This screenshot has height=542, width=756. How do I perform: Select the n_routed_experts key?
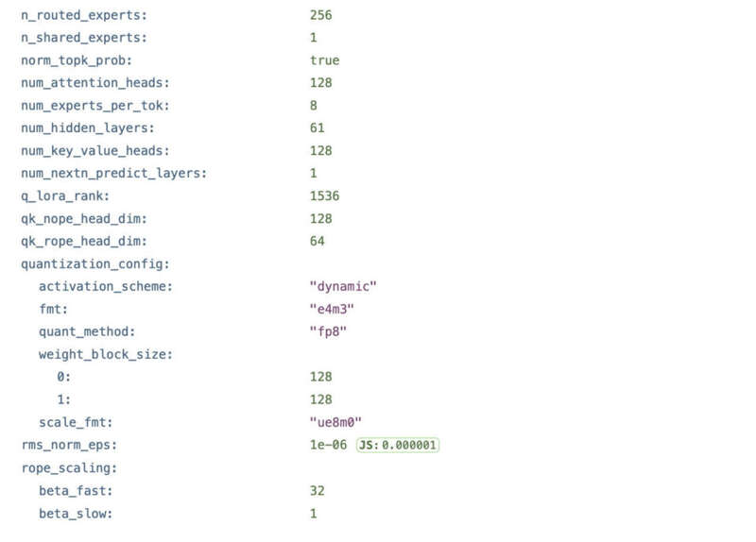[x=83, y=16]
